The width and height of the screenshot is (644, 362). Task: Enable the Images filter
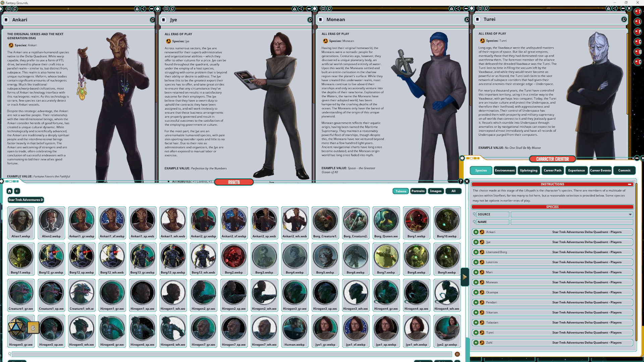click(436, 191)
